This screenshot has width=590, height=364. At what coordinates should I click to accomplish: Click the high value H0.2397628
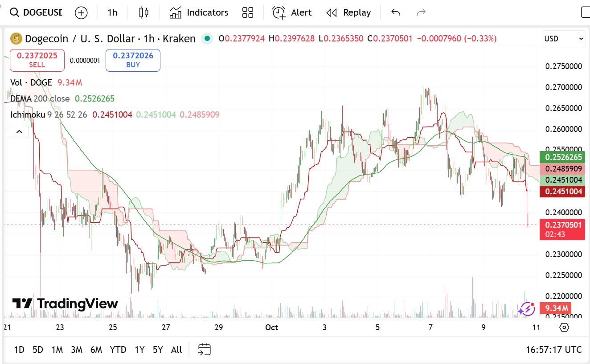pyautogui.click(x=292, y=39)
